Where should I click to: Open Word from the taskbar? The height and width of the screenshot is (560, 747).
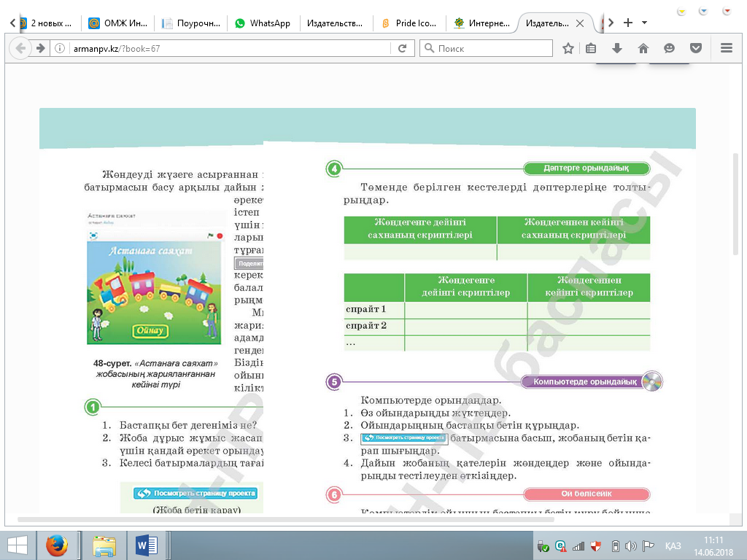tap(147, 545)
